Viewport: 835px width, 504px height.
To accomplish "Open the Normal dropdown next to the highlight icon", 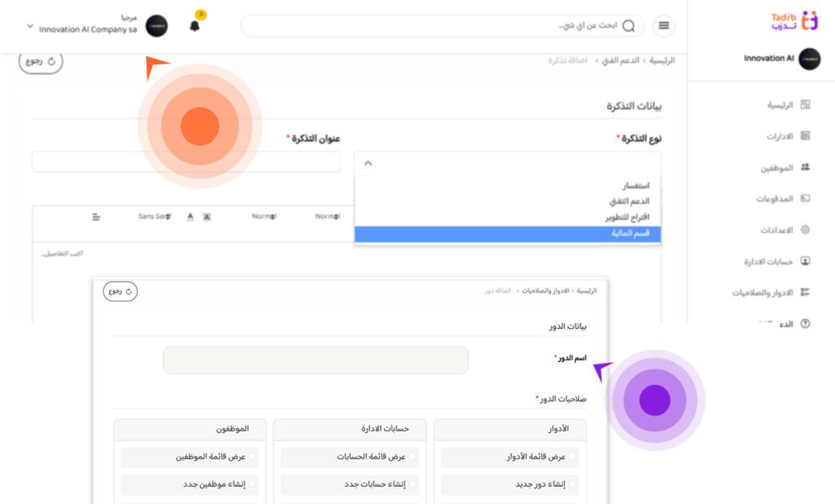I will pos(264,216).
